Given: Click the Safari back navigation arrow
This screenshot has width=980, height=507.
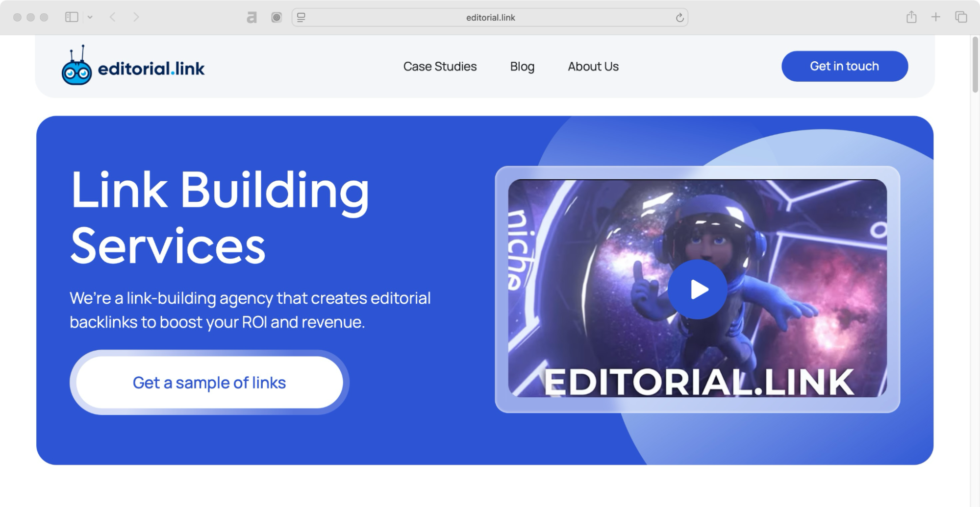Looking at the screenshot, I should tap(112, 17).
